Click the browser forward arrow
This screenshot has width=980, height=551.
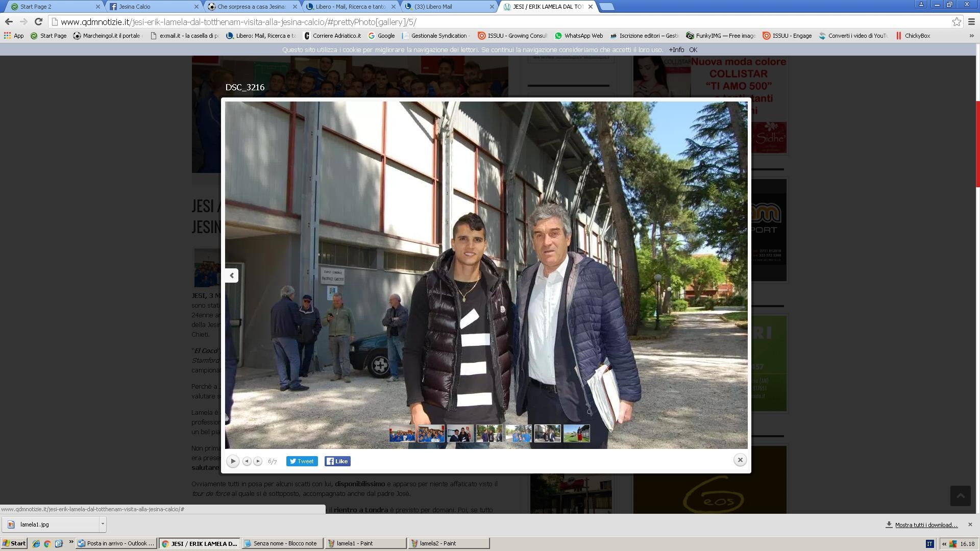(x=23, y=22)
